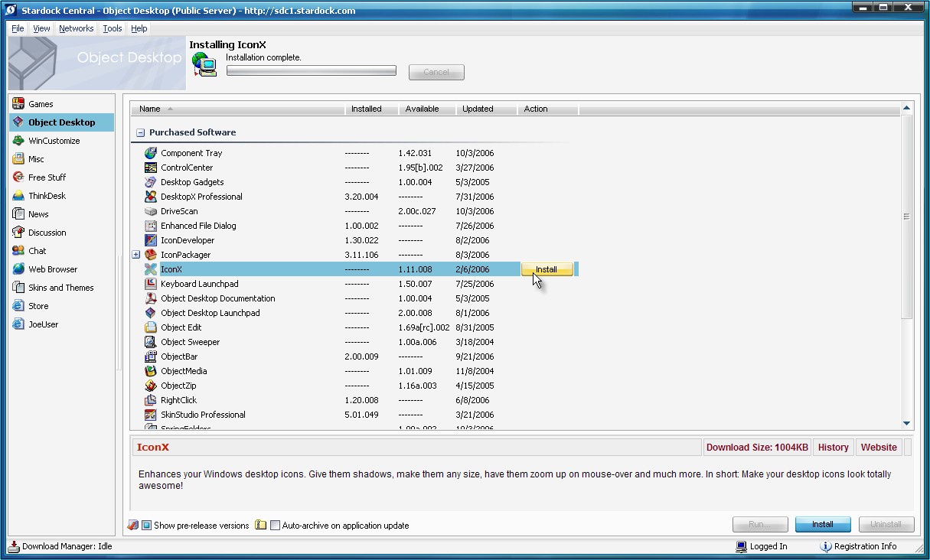Open the Misc sidebar icon
The height and width of the screenshot is (560, 930).
(x=18, y=159)
